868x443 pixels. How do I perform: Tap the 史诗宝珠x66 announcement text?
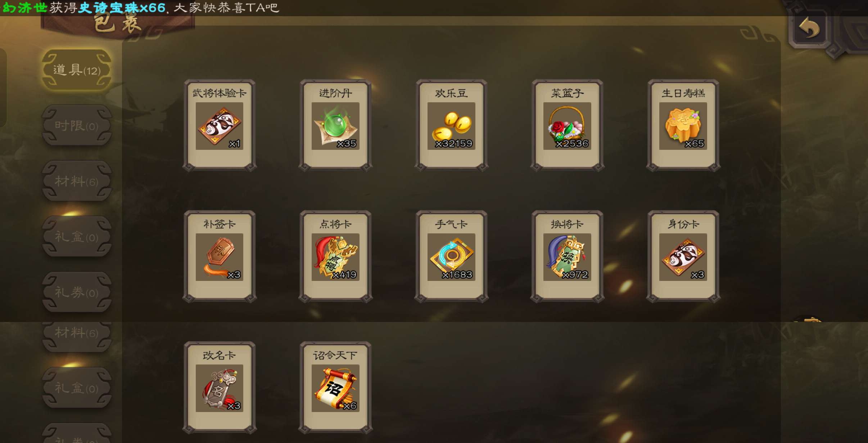tap(122, 8)
